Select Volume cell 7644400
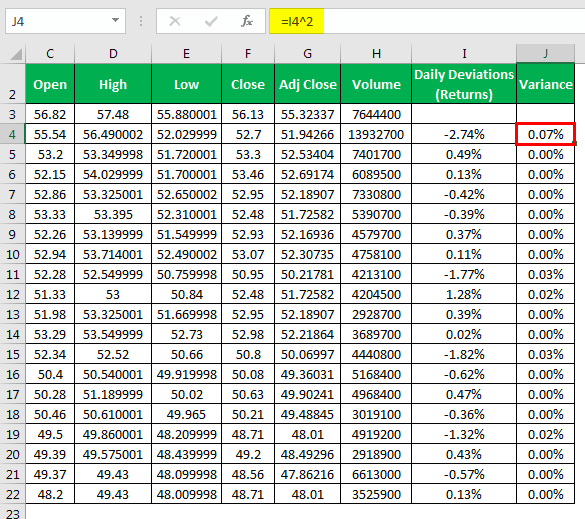 click(376, 114)
